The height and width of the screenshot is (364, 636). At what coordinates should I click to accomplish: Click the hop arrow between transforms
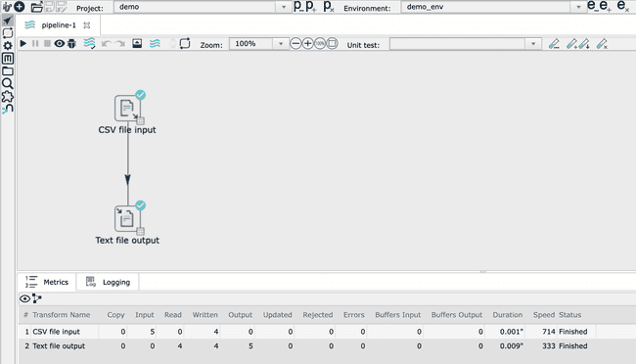pyautogui.click(x=128, y=179)
